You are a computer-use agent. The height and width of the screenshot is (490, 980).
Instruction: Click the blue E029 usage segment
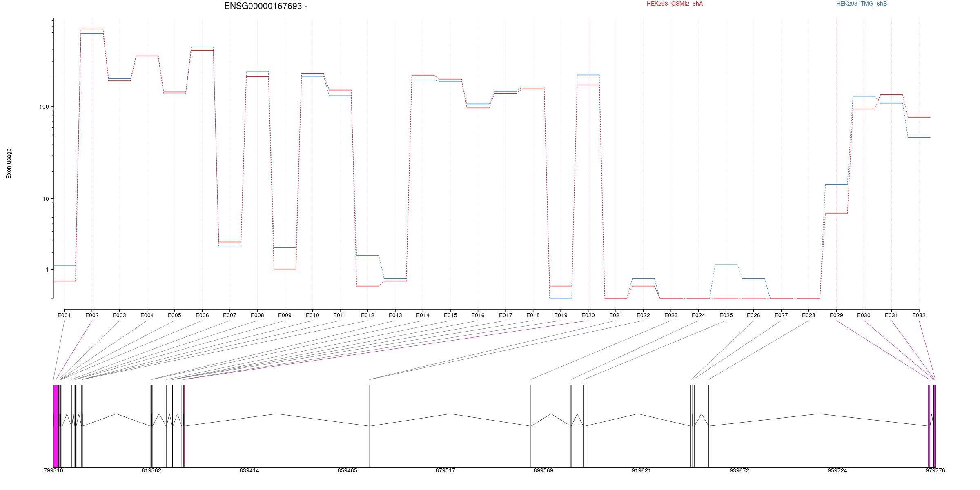836,184
